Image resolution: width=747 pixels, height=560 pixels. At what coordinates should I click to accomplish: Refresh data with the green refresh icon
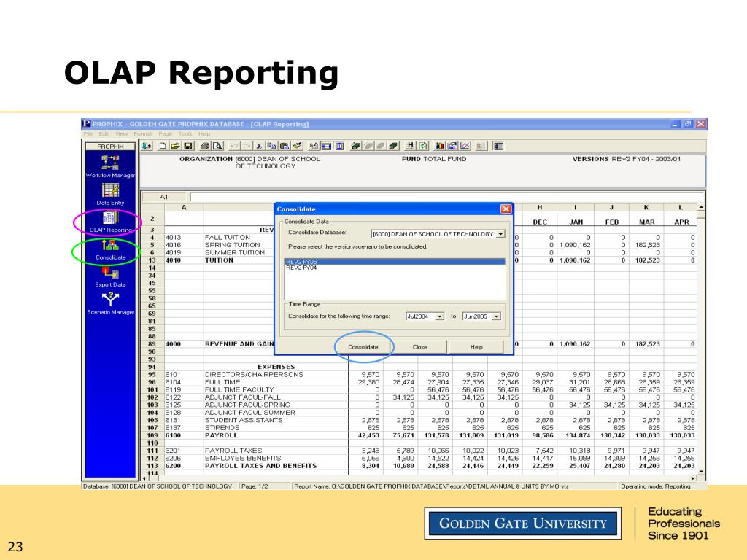tap(422, 146)
